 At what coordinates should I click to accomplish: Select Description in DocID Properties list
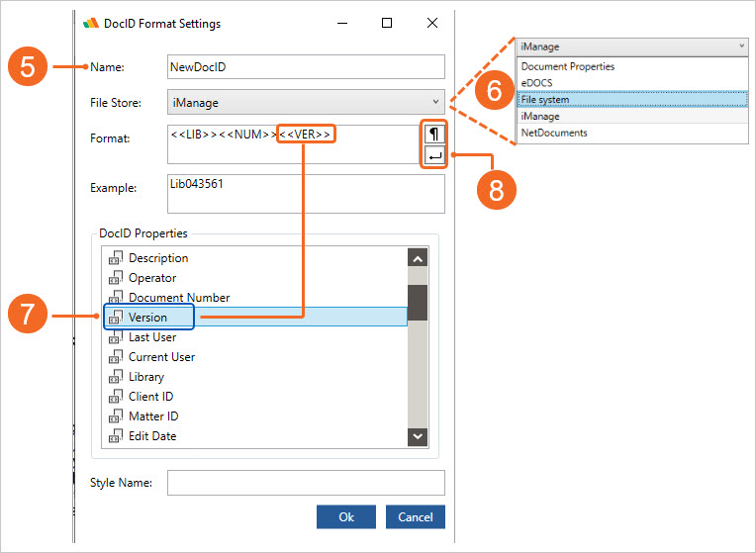pyautogui.click(x=254, y=258)
